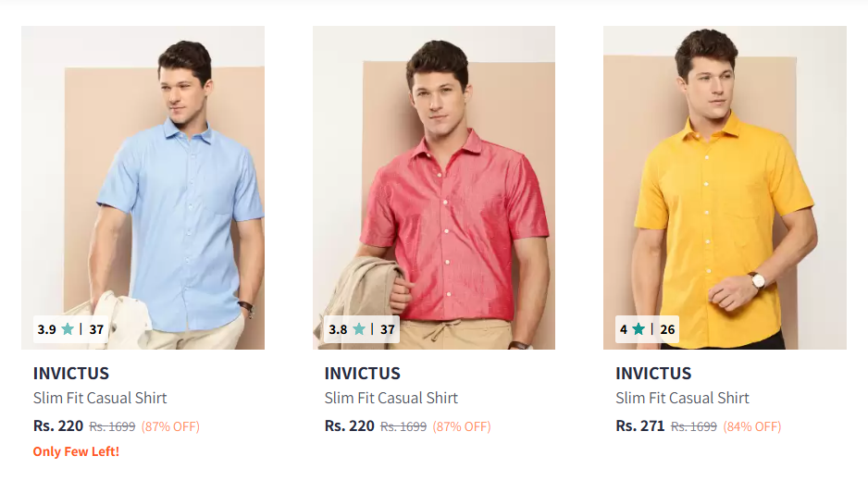Click the Rs. 220 price under blue shirt
The height and width of the screenshot is (493, 868).
[x=58, y=425]
